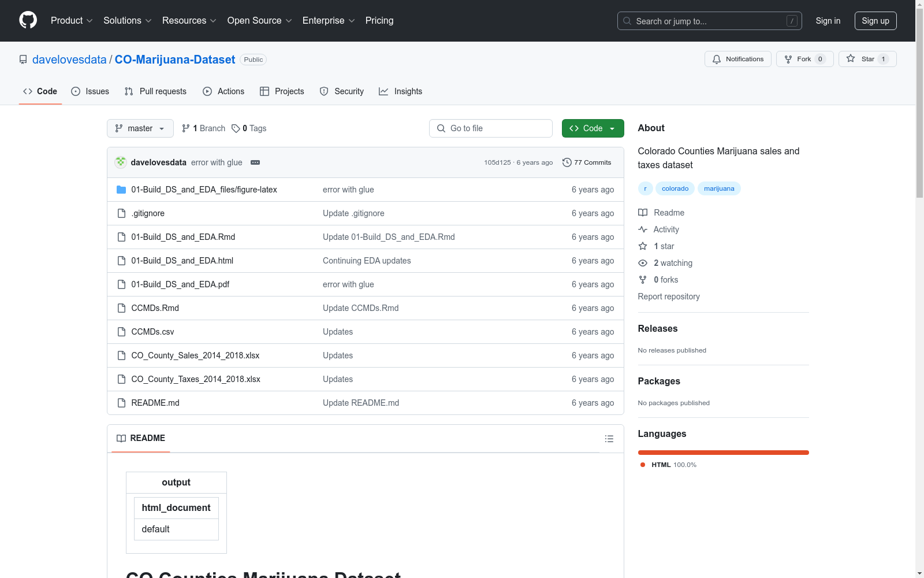This screenshot has height=578, width=924.
Task: Click the HTML 100.0% language entry
Action: (x=668, y=465)
